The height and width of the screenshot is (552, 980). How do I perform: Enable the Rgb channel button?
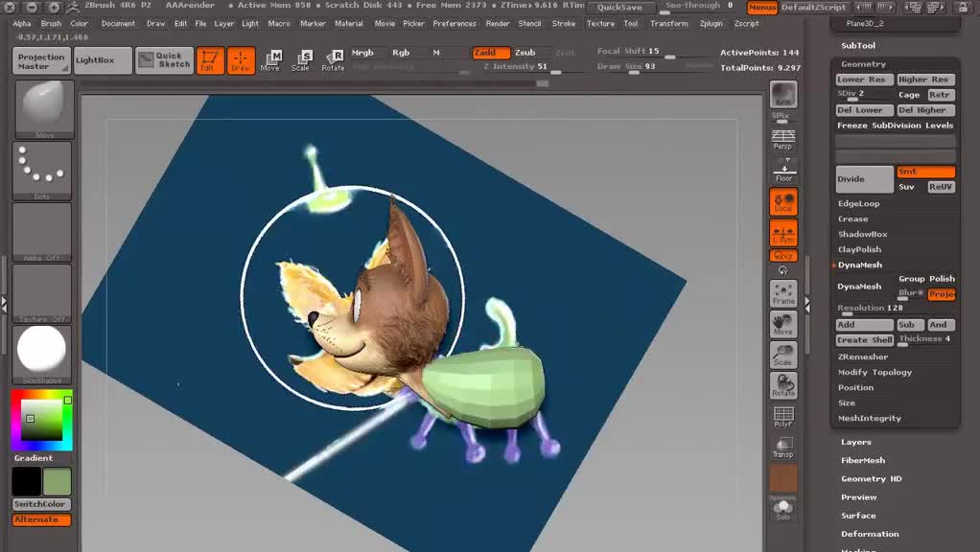pyautogui.click(x=401, y=53)
